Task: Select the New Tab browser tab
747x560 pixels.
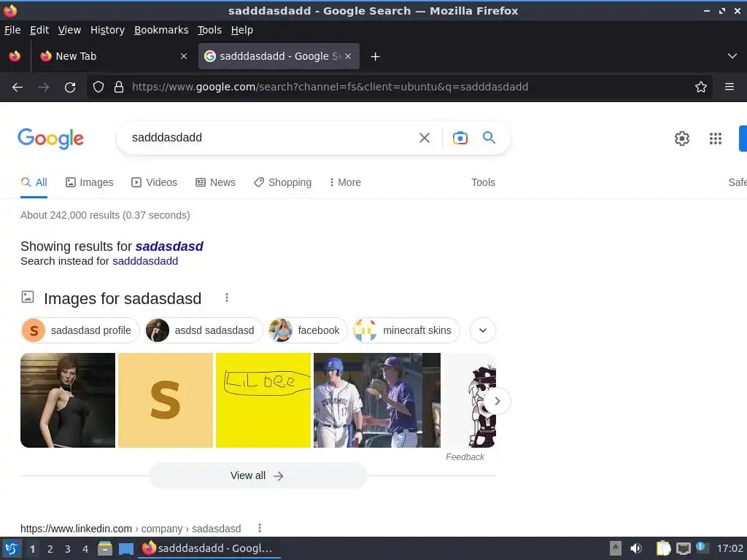Action: coord(113,56)
